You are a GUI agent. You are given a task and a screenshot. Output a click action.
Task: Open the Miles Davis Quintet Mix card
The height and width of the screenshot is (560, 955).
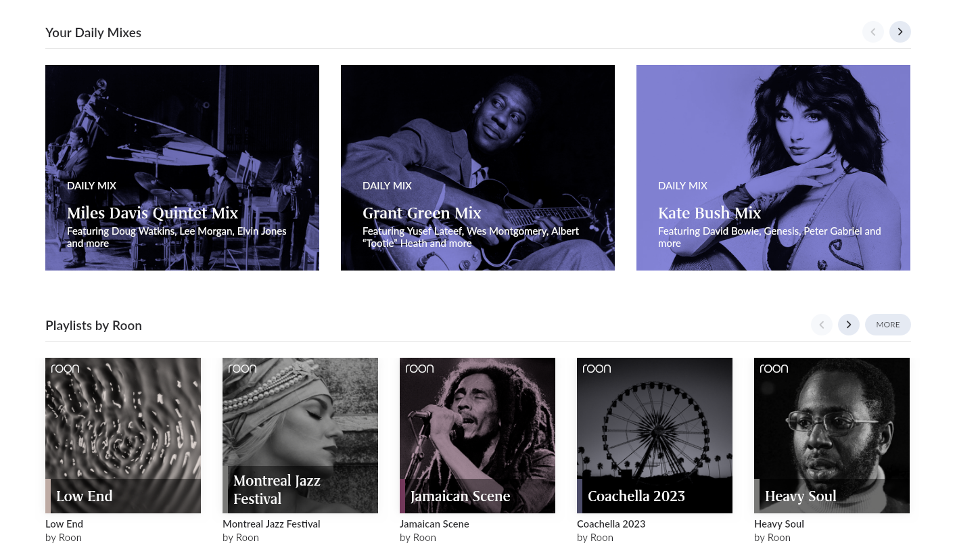[182, 168]
